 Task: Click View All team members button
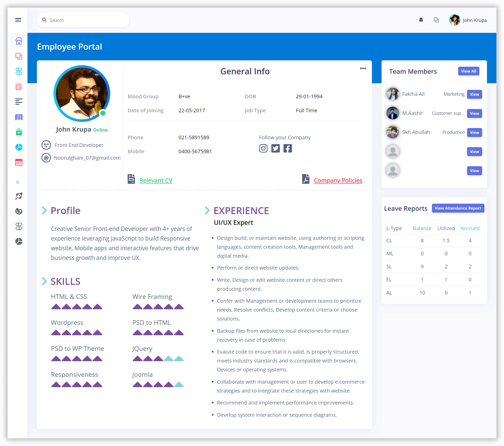468,71
